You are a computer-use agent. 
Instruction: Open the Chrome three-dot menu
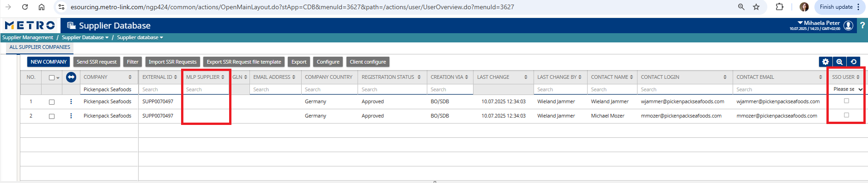(858, 7)
